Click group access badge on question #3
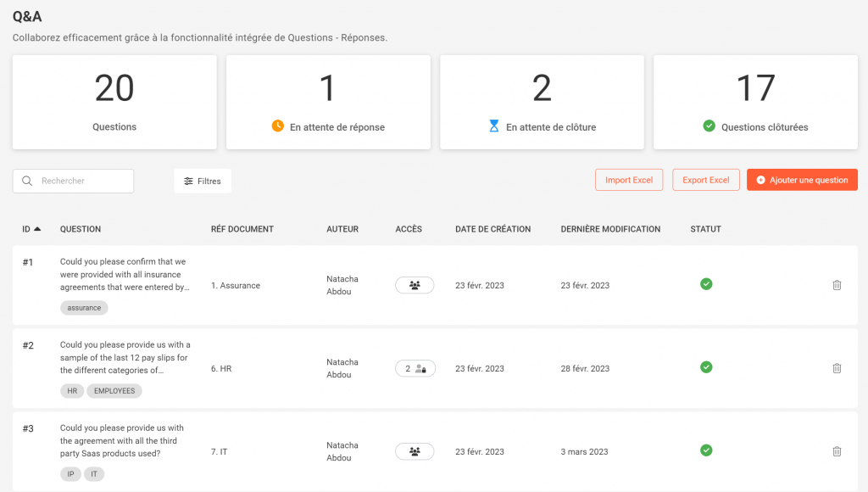 coord(415,451)
